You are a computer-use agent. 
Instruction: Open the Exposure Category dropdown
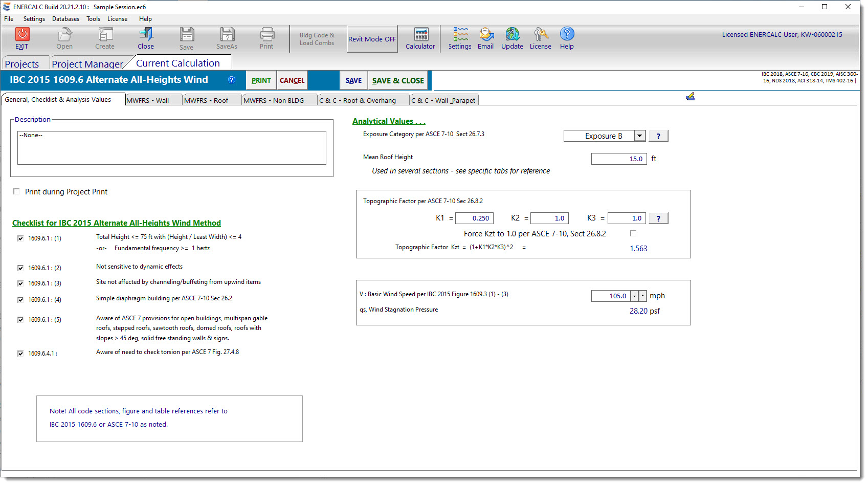640,136
